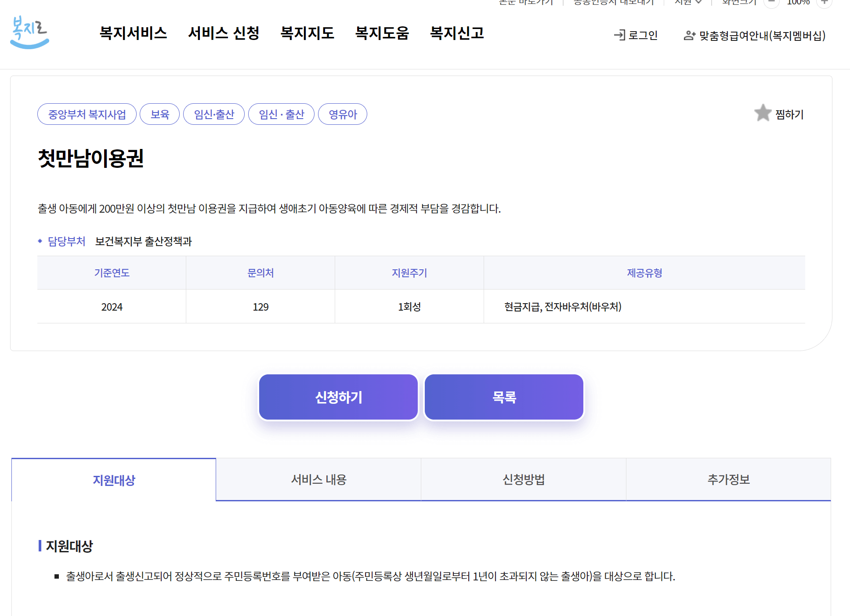Switch to the 추가정보 tab
850x616 pixels.
pos(728,480)
